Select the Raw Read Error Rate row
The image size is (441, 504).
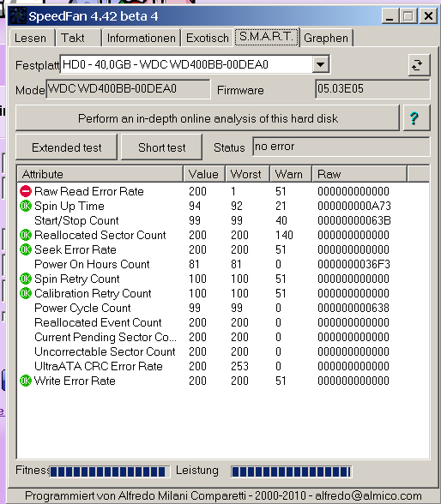coord(223,191)
